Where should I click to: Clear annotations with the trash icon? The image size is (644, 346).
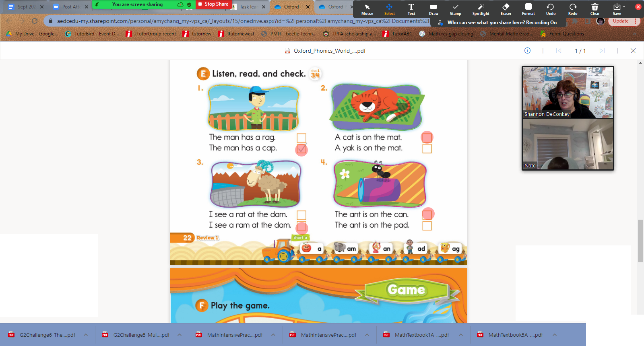click(x=595, y=9)
